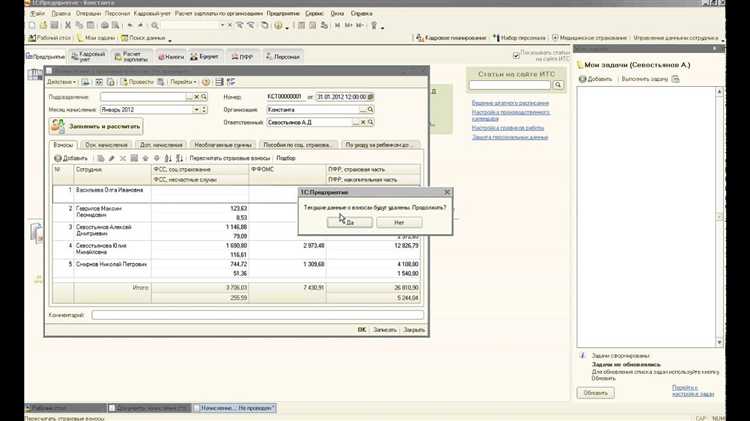Decline the dialog with the Нет button
Image resolution: width=750 pixels, height=421 pixels.
[x=399, y=222]
